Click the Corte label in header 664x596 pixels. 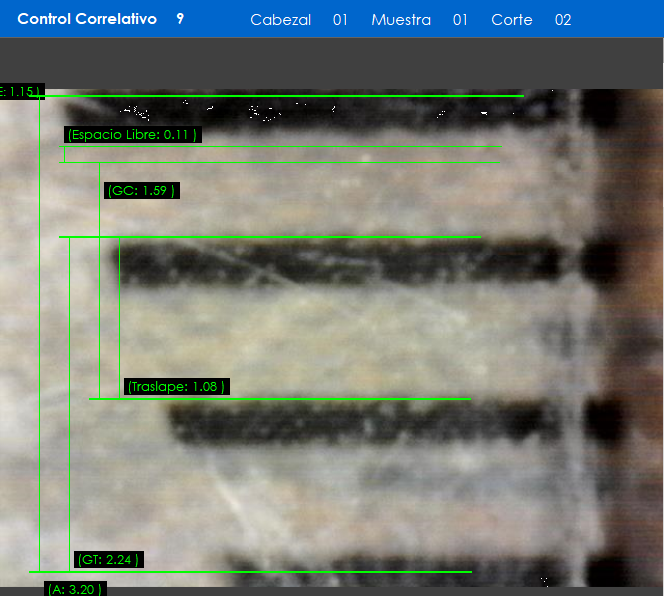pyautogui.click(x=511, y=20)
